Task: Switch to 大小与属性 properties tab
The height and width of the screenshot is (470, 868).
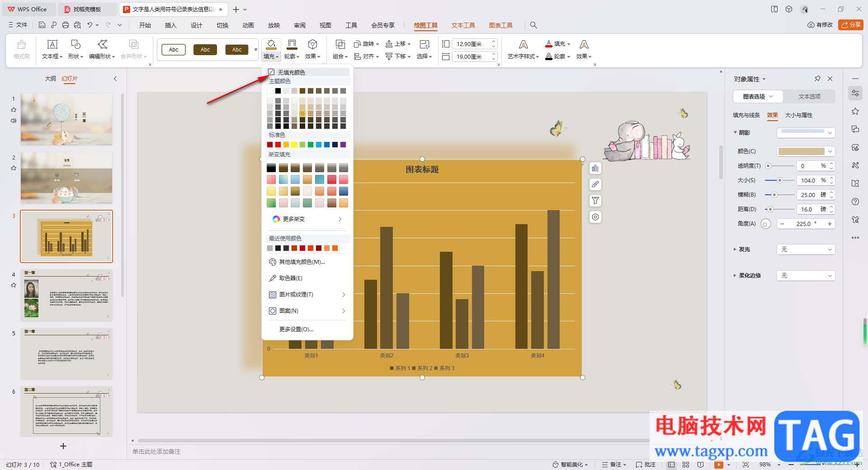Action: pos(798,115)
